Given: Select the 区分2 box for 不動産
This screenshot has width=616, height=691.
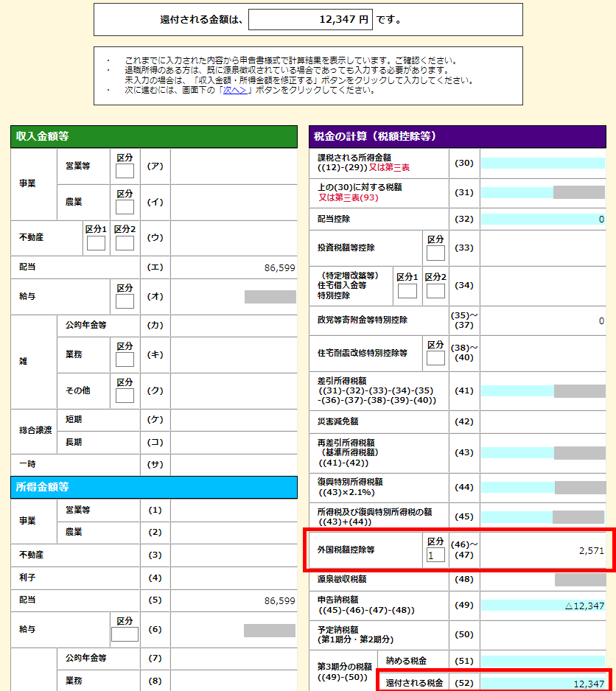Looking at the screenshot, I should pyautogui.click(x=125, y=243).
